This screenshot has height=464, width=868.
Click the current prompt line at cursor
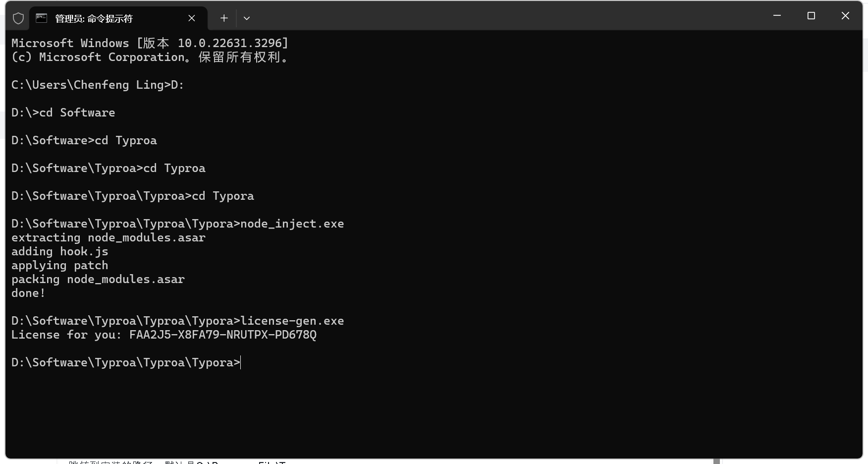[x=126, y=362]
